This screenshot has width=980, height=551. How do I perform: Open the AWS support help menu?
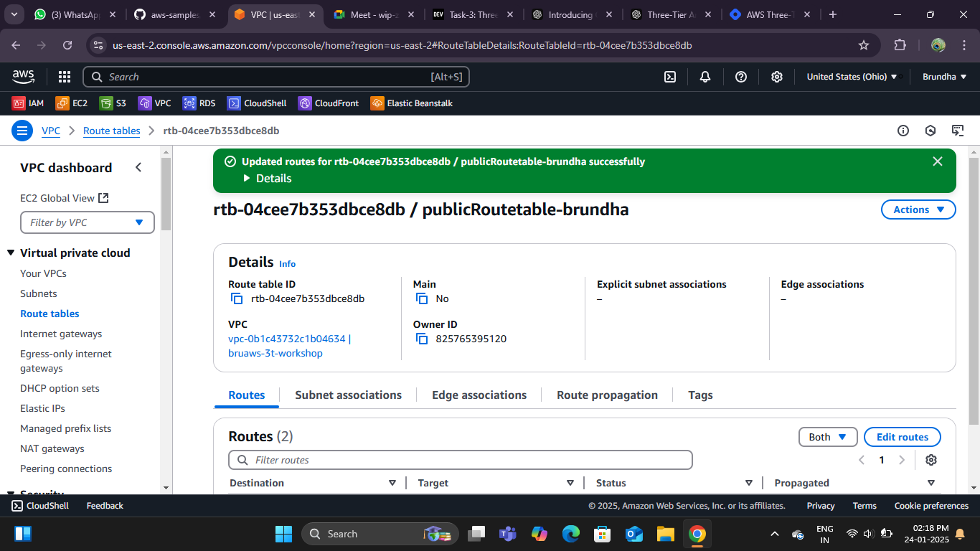click(741, 77)
